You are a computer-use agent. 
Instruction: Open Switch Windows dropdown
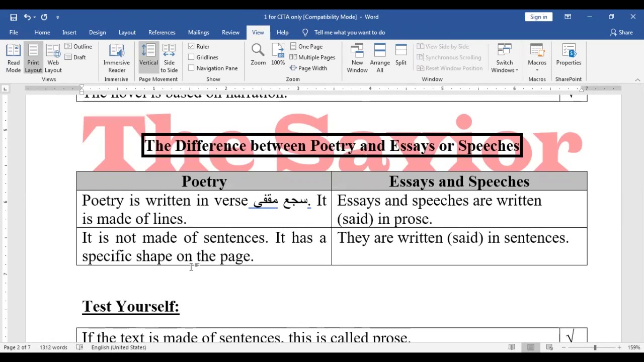click(505, 58)
